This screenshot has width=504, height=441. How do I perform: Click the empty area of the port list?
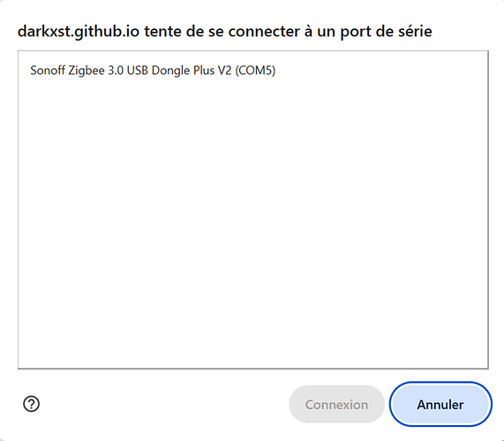(x=253, y=225)
